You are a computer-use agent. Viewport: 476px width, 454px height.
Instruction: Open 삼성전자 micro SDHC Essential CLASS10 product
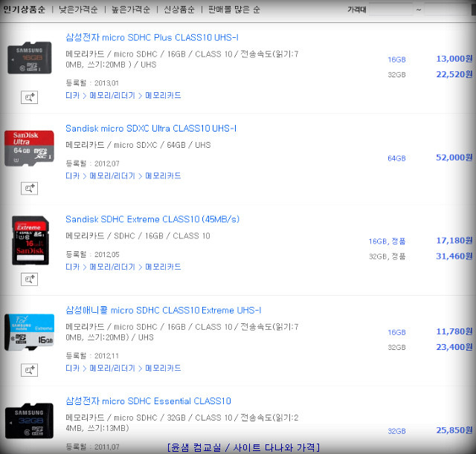[x=148, y=401]
